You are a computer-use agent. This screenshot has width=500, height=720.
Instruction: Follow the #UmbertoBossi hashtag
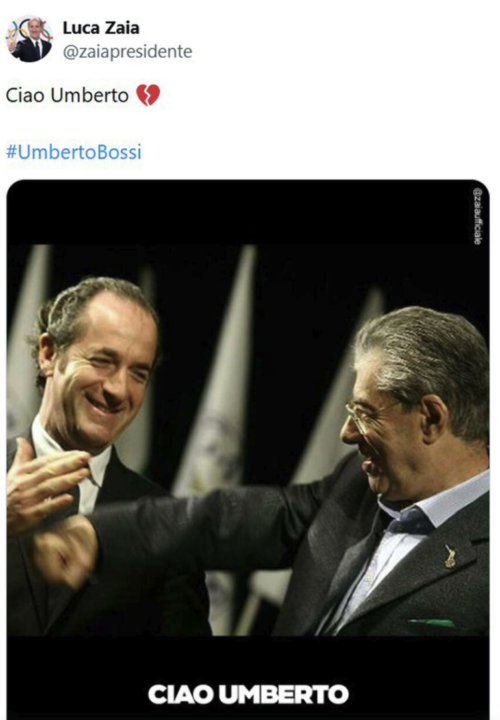(73, 152)
